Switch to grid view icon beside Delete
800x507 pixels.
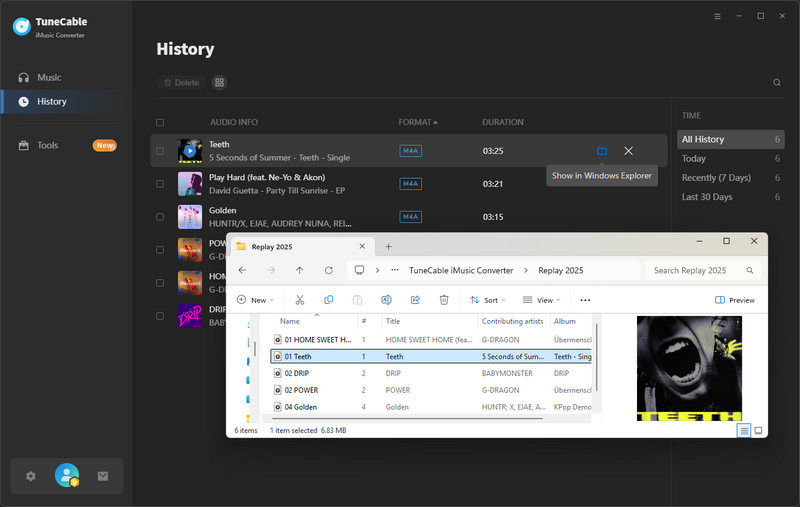point(220,83)
